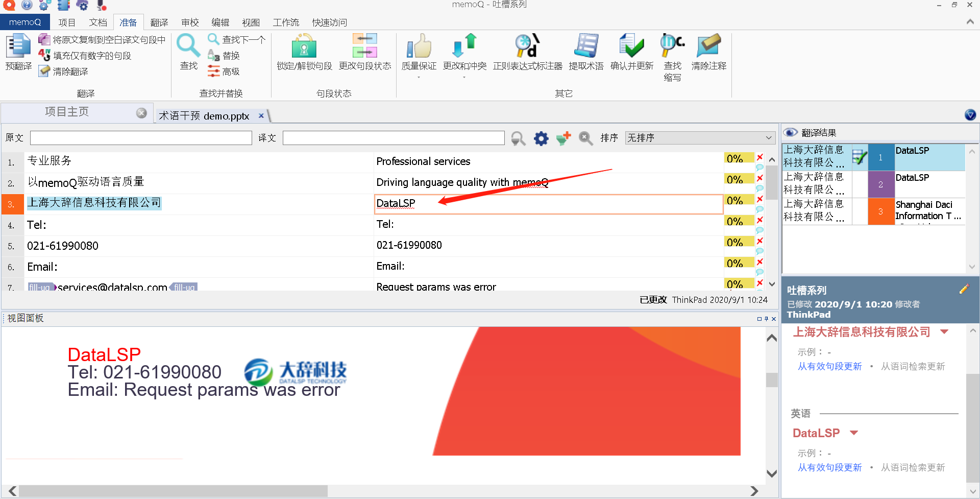
Task: Click comment bubble icon under segment 3 status
Action: pos(759,209)
